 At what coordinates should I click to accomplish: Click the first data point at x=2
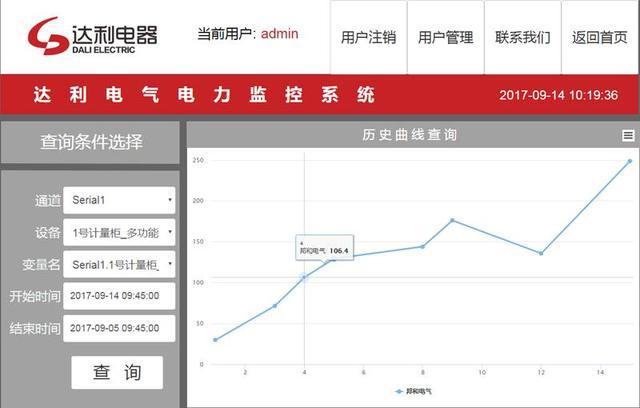(215, 340)
